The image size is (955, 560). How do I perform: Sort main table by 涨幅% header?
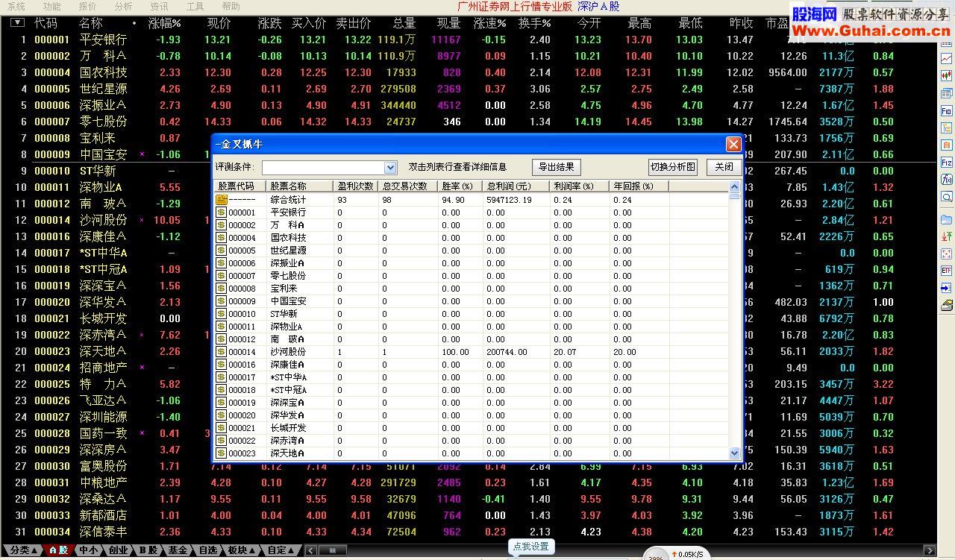click(165, 23)
